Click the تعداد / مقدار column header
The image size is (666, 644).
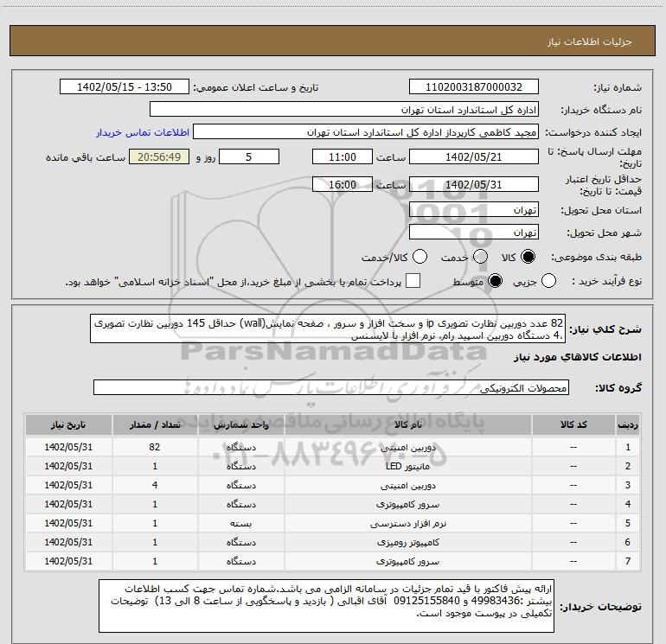pos(155,425)
